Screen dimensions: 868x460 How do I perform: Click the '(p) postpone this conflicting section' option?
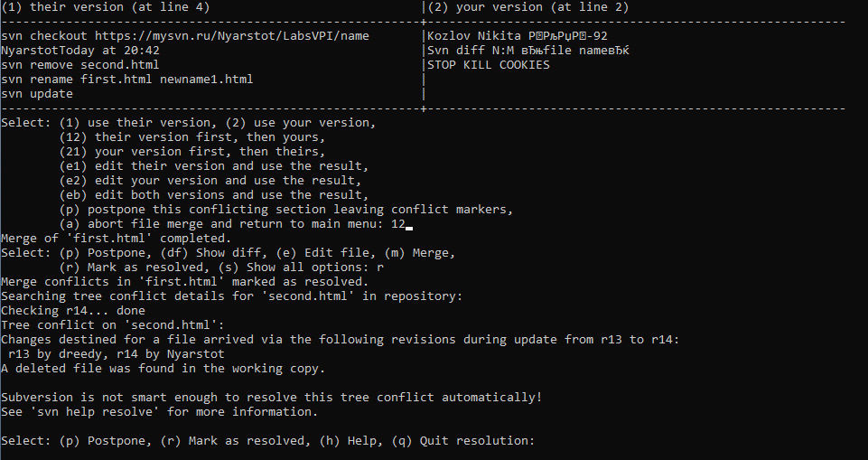click(x=286, y=210)
